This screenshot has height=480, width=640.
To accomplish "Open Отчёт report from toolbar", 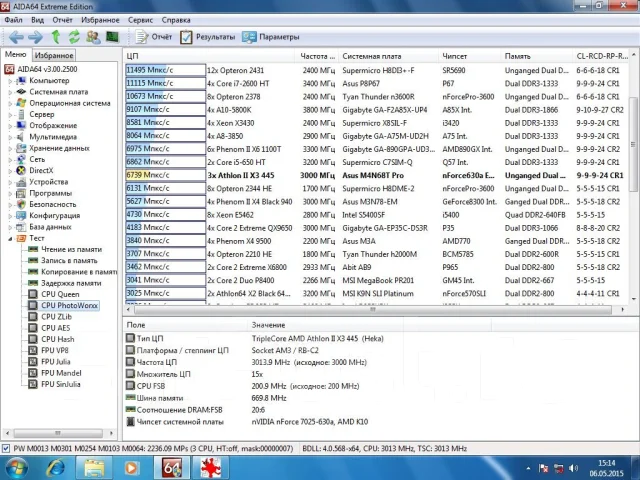I will coord(154,37).
